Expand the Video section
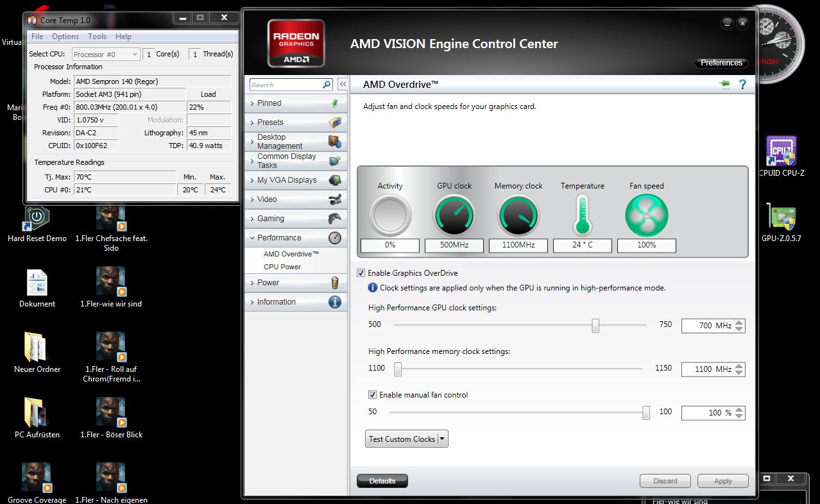This screenshot has width=820, height=504. pyautogui.click(x=252, y=199)
